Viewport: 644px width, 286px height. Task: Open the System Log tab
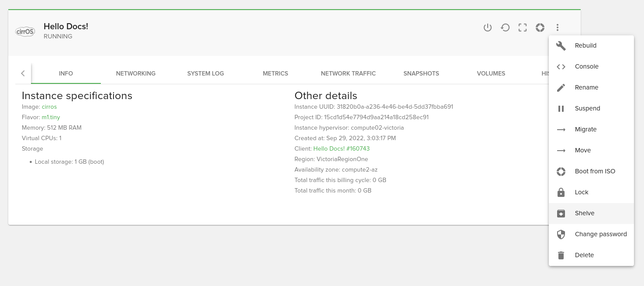(206, 73)
